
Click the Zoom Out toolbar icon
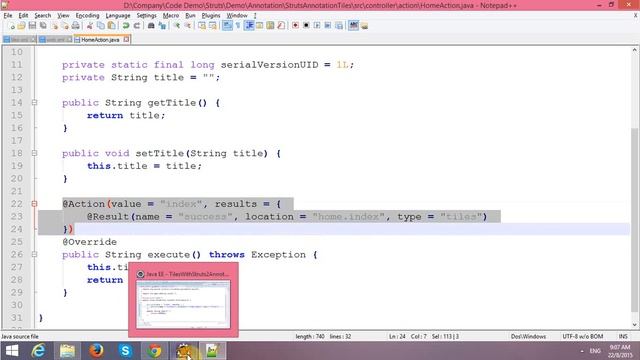[x=188, y=26]
